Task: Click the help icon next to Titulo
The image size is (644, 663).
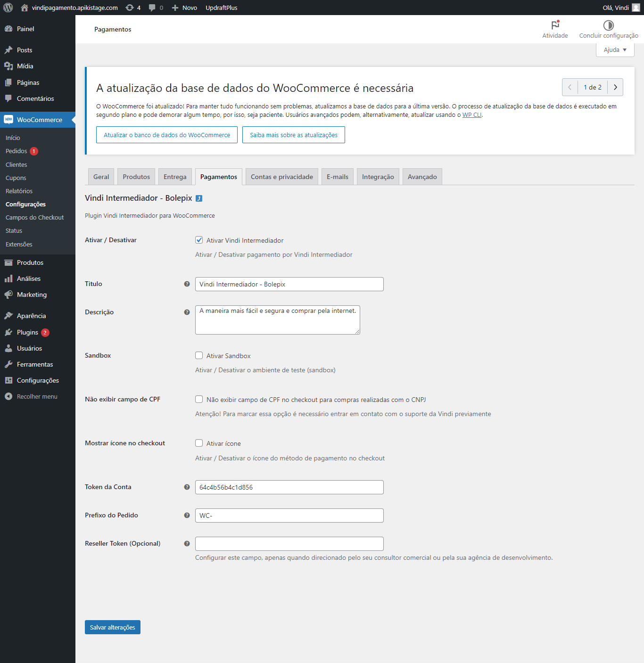Action: pyautogui.click(x=187, y=284)
